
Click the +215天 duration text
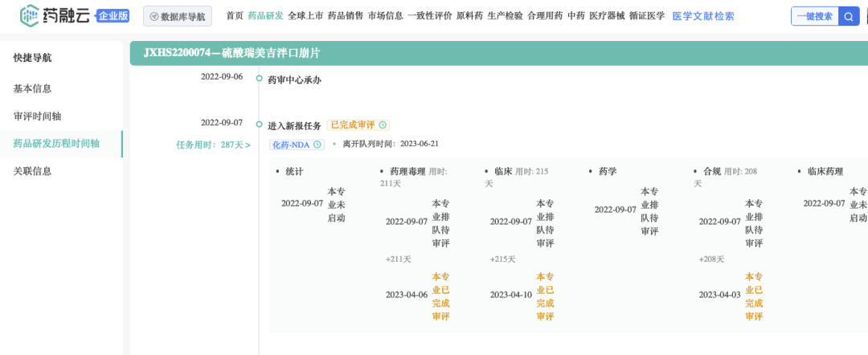[x=502, y=259]
